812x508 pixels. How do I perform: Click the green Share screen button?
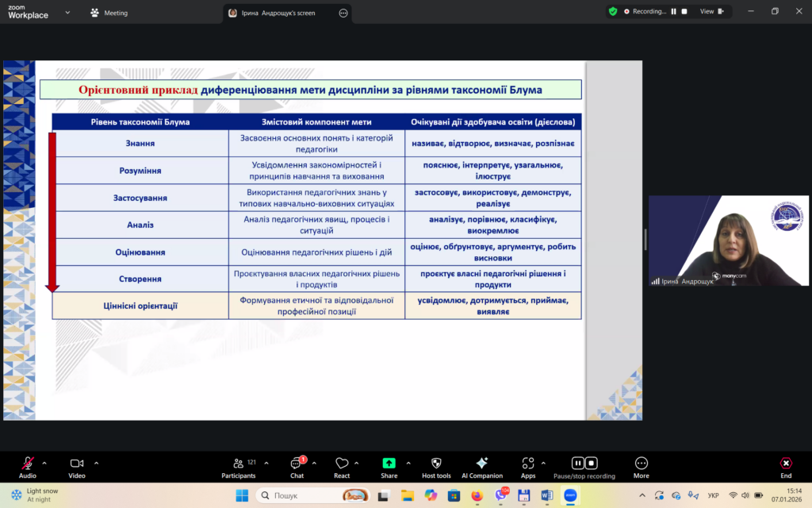pos(389,464)
